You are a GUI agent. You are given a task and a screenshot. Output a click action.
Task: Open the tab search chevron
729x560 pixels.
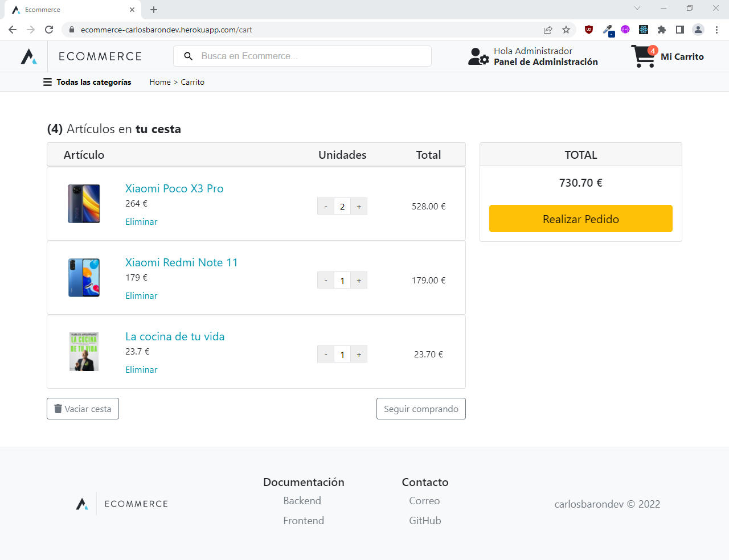coord(637,9)
